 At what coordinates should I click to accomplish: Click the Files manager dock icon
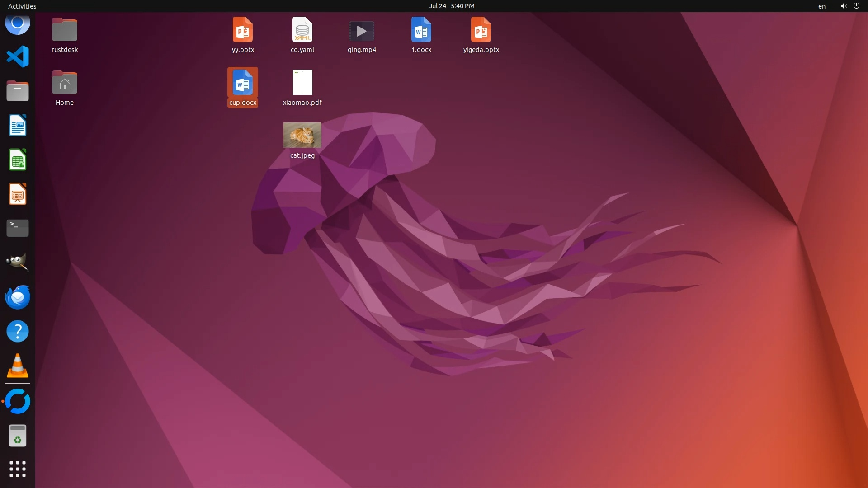18,91
